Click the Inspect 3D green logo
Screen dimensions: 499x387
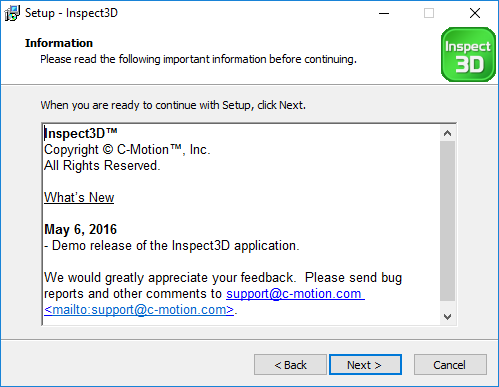pos(468,55)
